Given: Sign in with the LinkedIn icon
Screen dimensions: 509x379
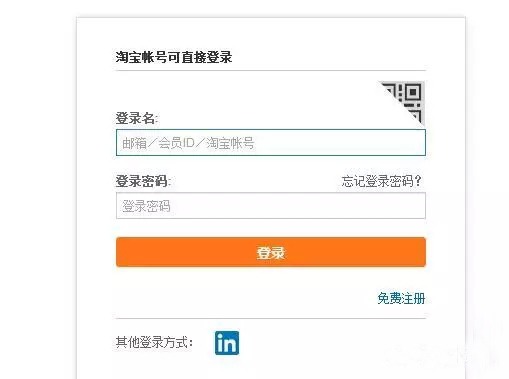Looking at the screenshot, I should coord(227,343).
